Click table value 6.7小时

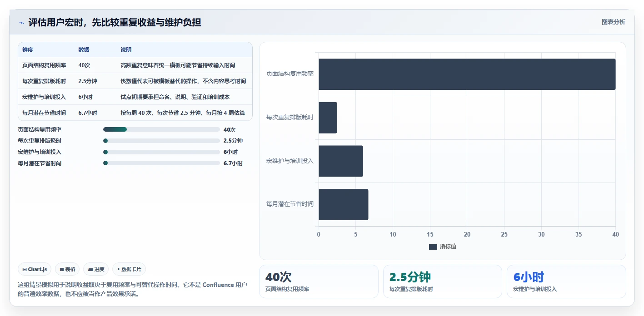88,113
